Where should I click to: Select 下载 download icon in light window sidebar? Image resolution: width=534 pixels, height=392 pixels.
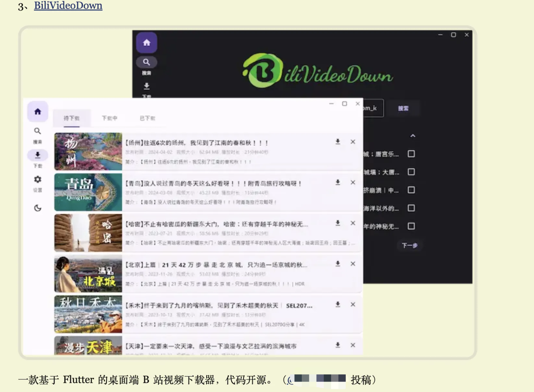click(37, 155)
